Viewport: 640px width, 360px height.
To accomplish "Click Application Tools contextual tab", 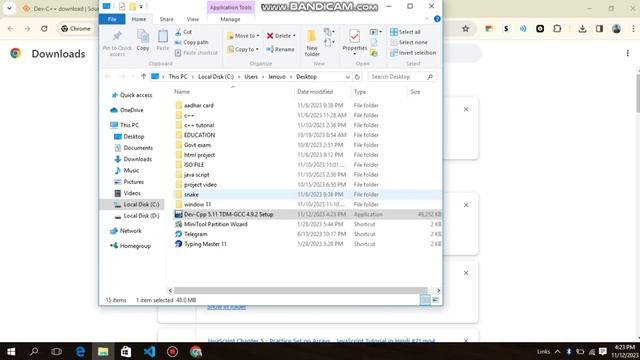I will (231, 7).
